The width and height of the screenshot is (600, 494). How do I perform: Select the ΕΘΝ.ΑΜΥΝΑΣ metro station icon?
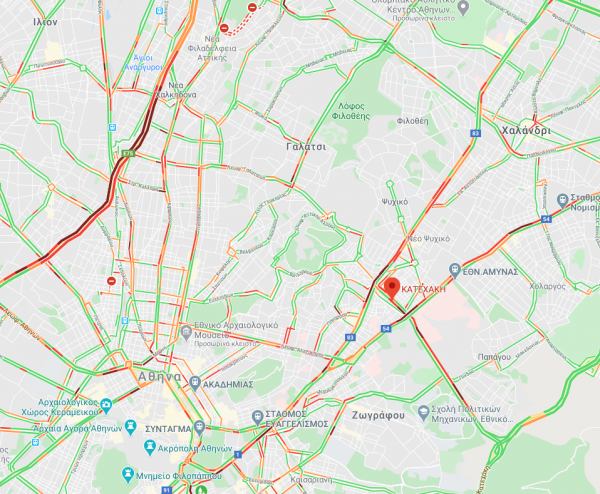[x=454, y=271]
